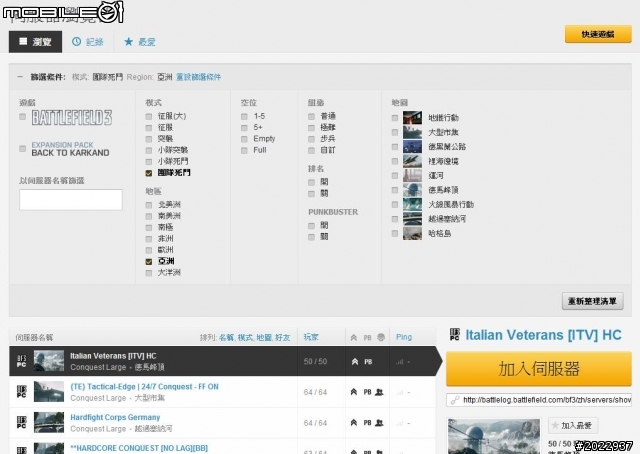Viewport: 640px width, 454px height.
Task: Click the server name filter input field
Action: tap(71, 200)
